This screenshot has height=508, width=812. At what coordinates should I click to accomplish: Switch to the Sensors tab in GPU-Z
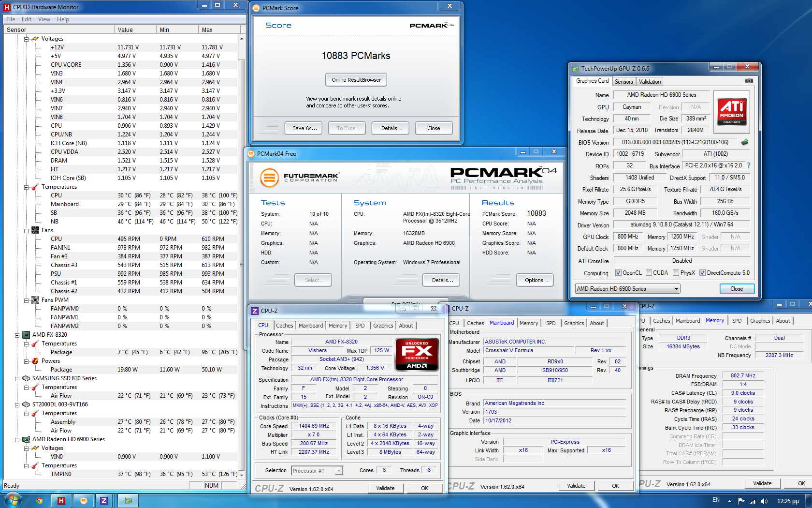[x=623, y=82]
